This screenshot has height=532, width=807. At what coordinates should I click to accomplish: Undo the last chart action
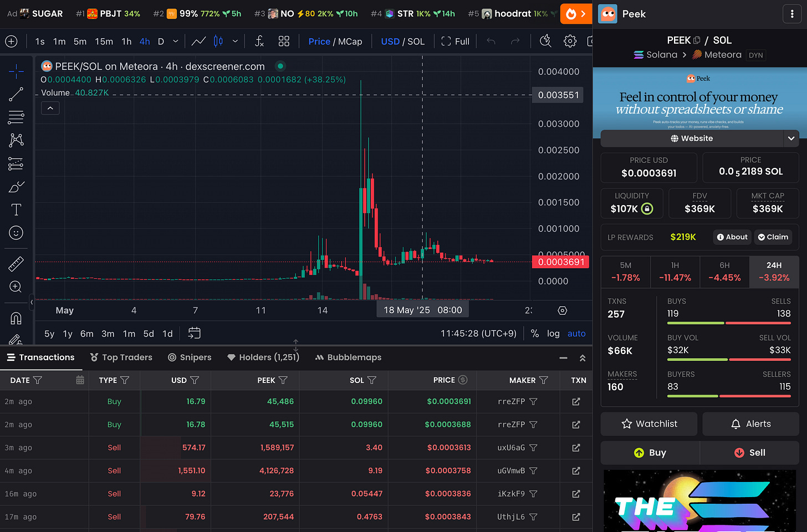pyautogui.click(x=491, y=42)
